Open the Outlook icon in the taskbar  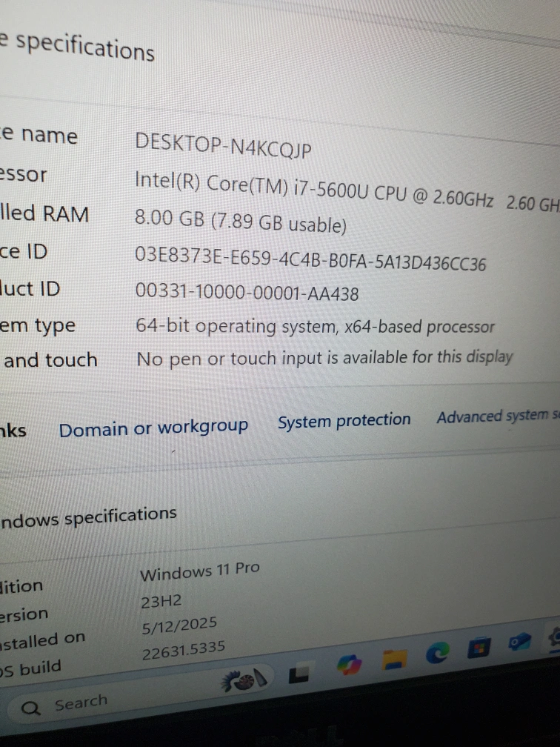coord(519,643)
